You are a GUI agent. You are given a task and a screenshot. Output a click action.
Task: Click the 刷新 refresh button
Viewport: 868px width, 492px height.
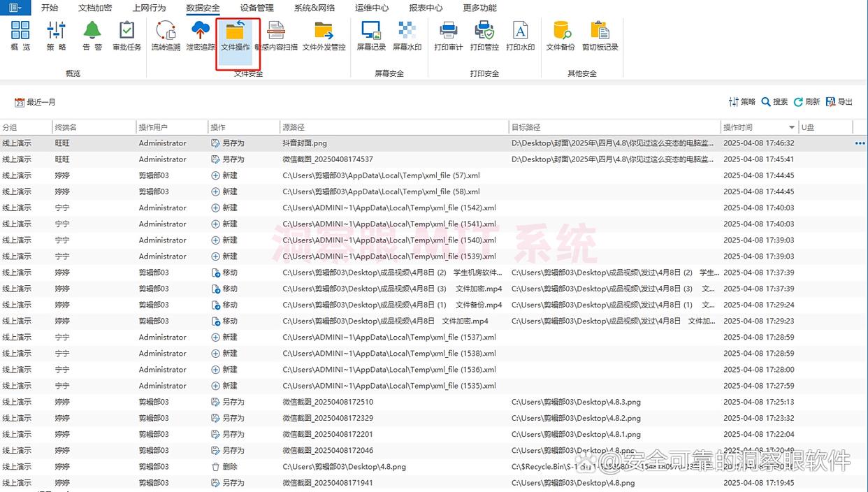[807, 102]
